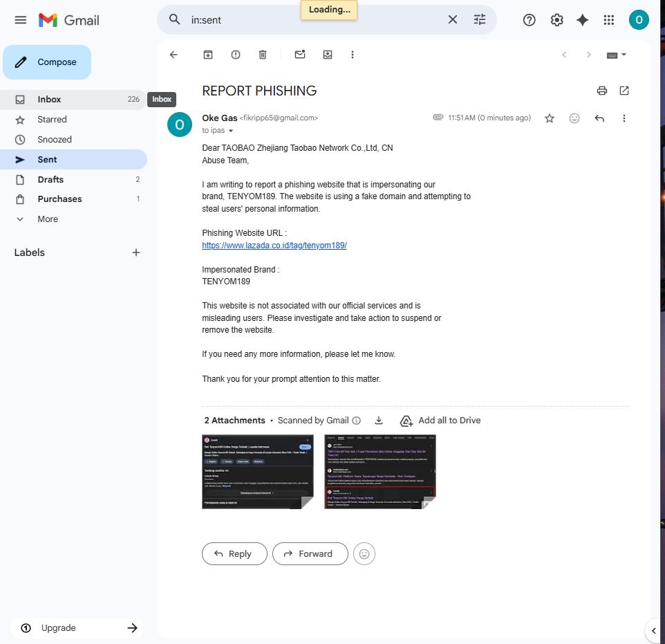Click the TENYOM189 impersonated brand text
The height and width of the screenshot is (644, 665).
226,282
